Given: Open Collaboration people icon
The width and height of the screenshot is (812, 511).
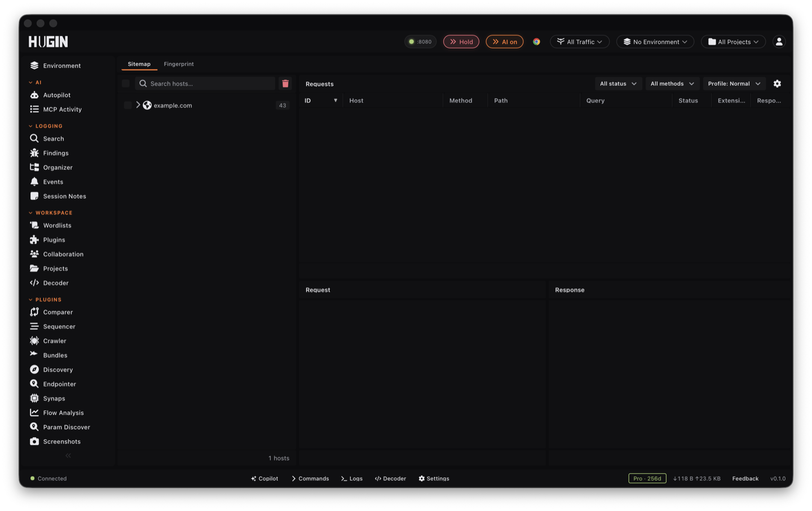Looking at the screenshot, I should pyautogui.click(x=34, y=254).
